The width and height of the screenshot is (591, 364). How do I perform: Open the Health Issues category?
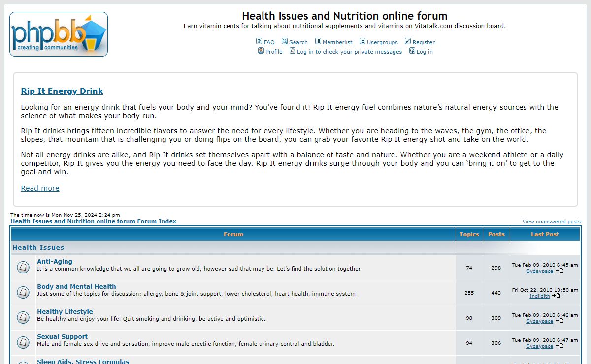38,248
